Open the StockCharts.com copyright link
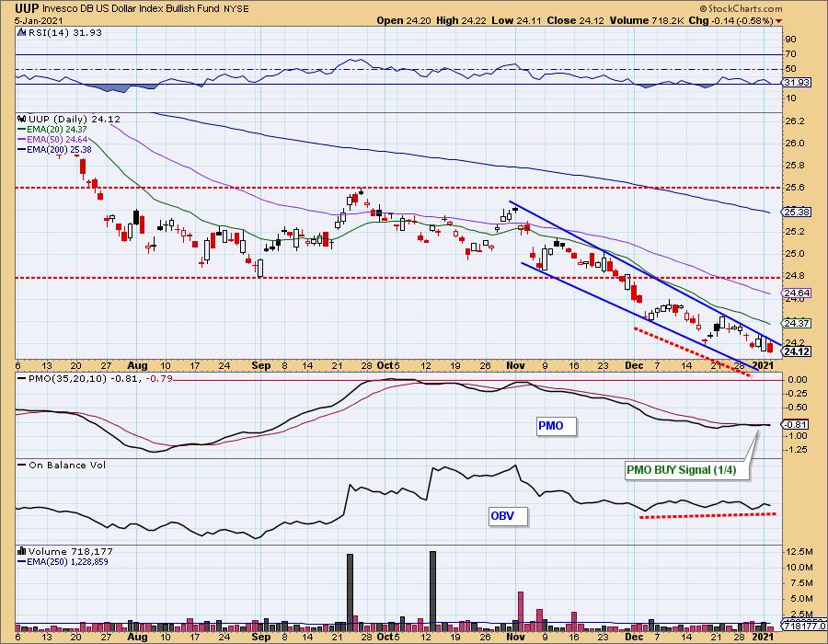Image resolution: width=828 pixels, height=644 pixels. click(x=741, y=8)
